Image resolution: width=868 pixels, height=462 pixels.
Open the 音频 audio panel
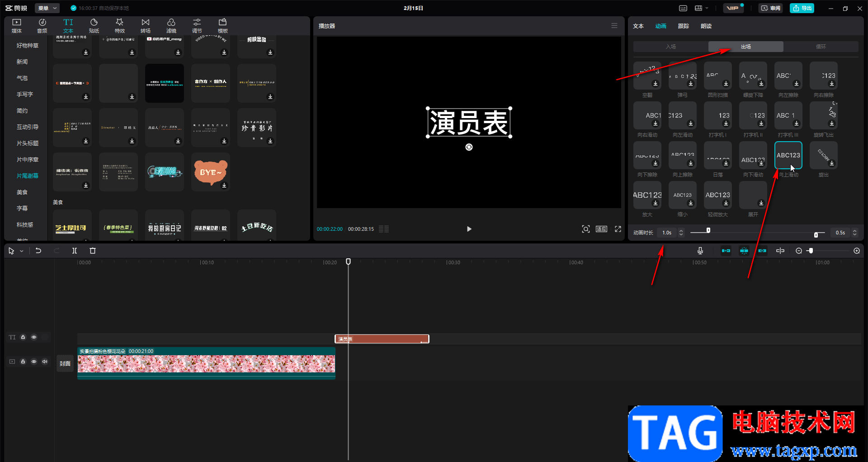pos(42,26)
